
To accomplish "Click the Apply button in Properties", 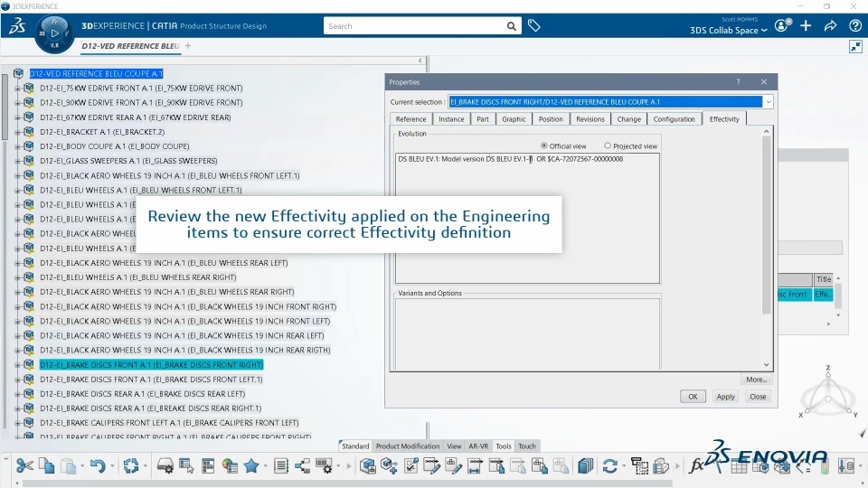I will [x=725, y=397].
